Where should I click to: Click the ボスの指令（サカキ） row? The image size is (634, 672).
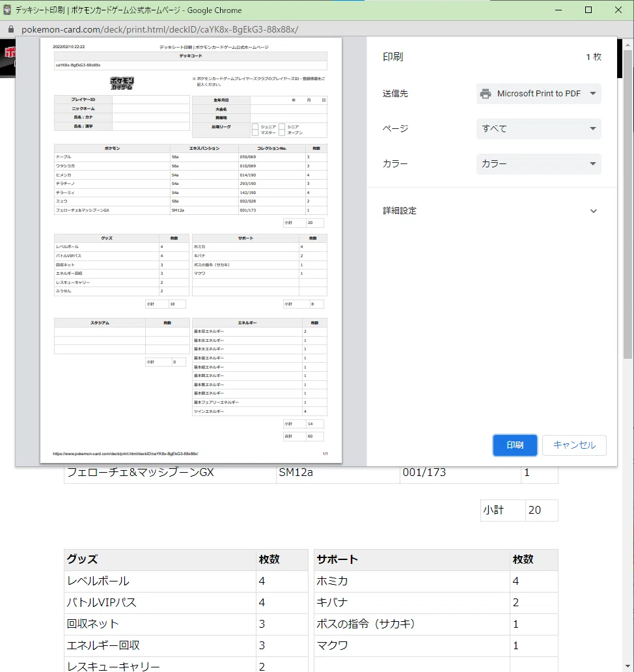(435, 624)
